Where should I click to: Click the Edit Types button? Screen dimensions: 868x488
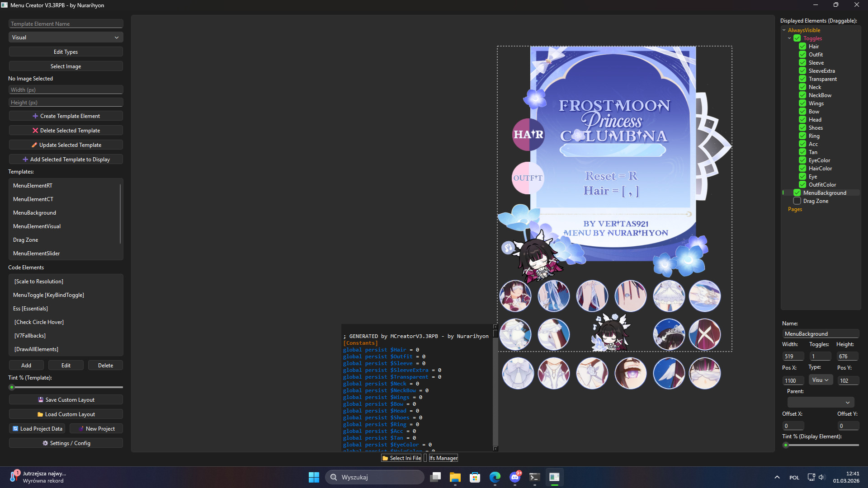pyautogui.click(x=66, y=52)
